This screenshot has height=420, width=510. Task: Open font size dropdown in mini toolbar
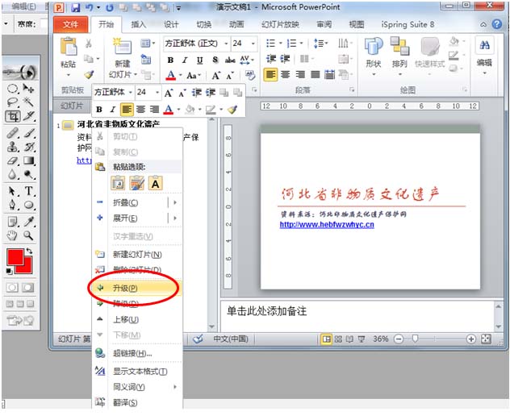(157, 93)
